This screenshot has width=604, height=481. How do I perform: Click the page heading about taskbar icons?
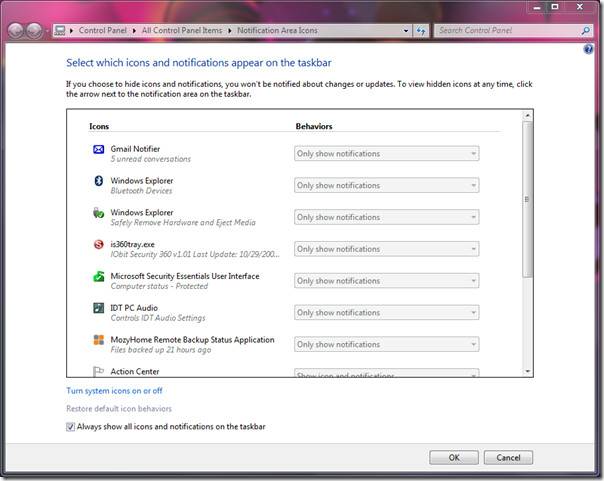pos(199,63)
